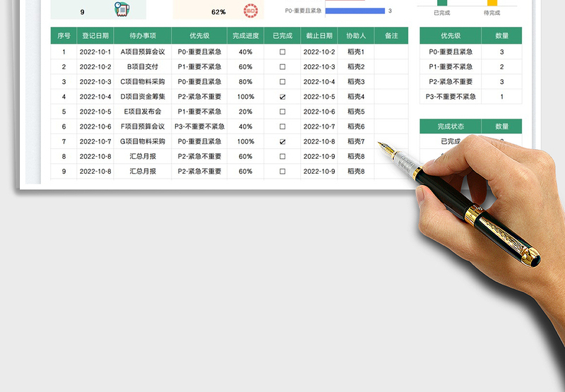Select the 截止日期 column header
This screenshot has height=392, width=565.
pyautogui.click(x=319, y=36)
